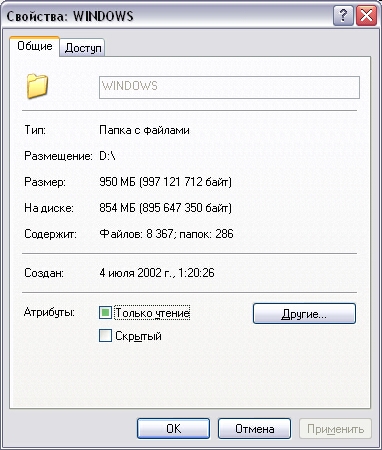Screen dimensions: 382x450
Task: Select the Общие tab
Action: [x=35, y=46]
